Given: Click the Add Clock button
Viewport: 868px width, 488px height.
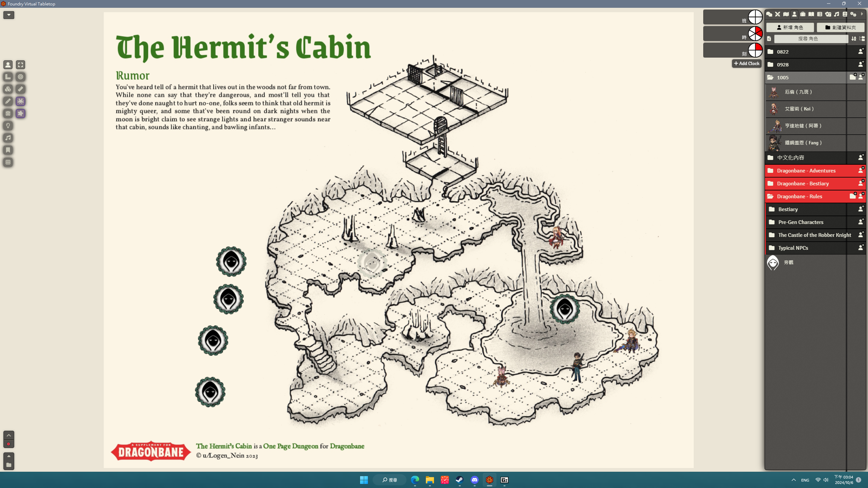Looking at the screenshot, I should click(x=747, y=64).
